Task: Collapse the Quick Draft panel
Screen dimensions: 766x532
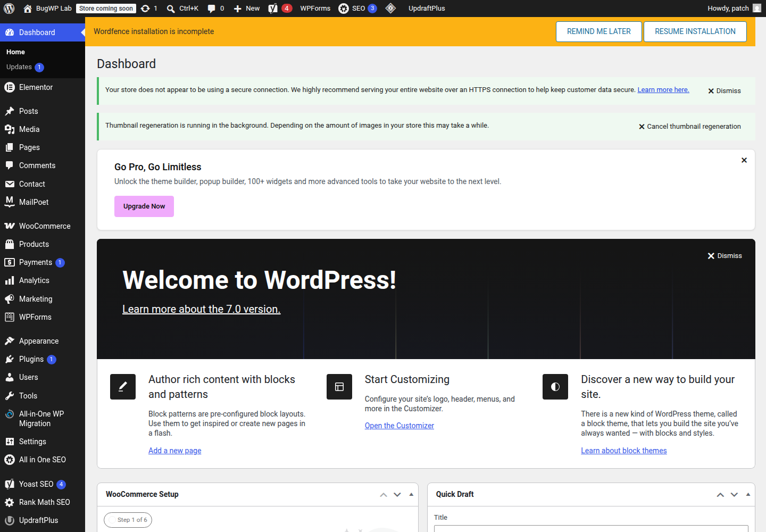Action: click(x=748, y=494)
